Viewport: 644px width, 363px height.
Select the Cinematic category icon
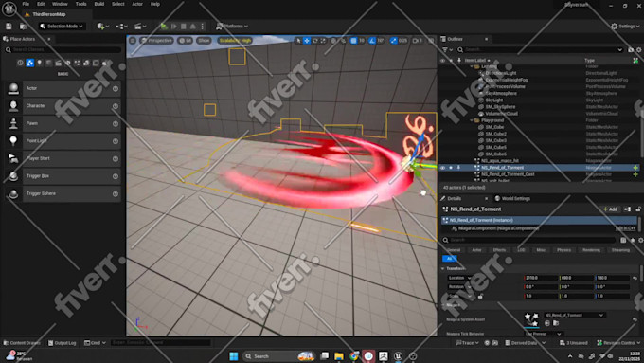pyautogui.click(x=59, y=63)
